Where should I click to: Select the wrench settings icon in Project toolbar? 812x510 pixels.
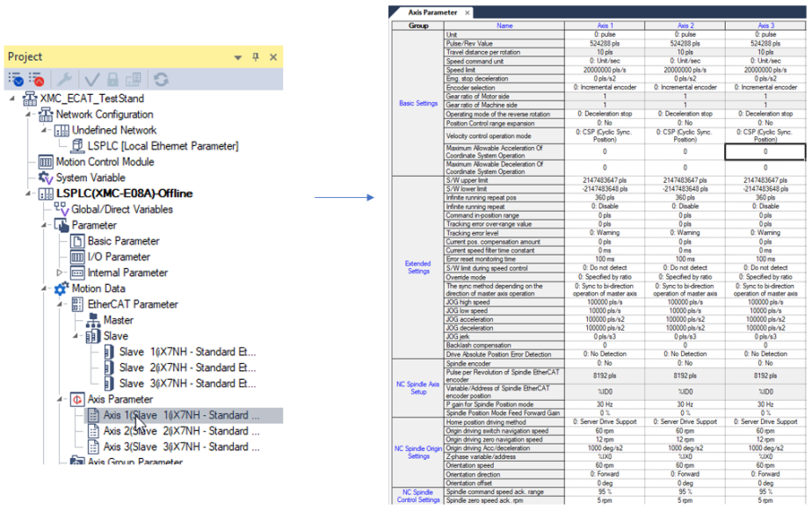point(66,77)
